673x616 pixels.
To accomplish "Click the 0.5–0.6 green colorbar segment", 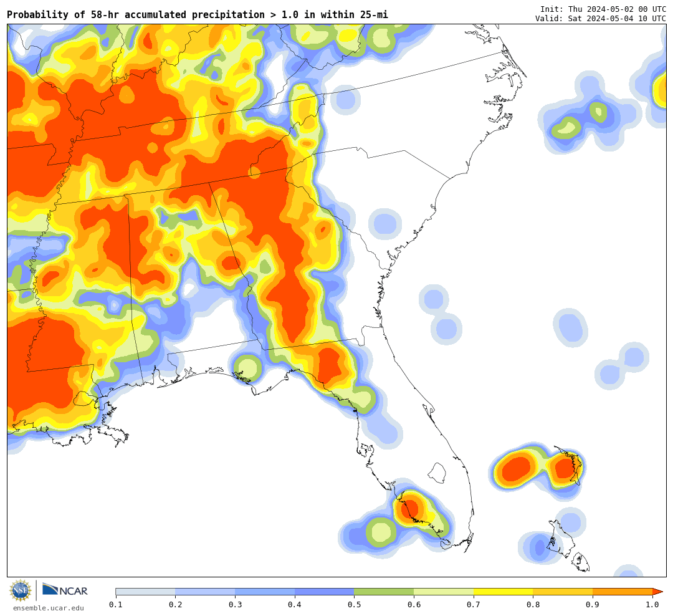I will (384, 592).
